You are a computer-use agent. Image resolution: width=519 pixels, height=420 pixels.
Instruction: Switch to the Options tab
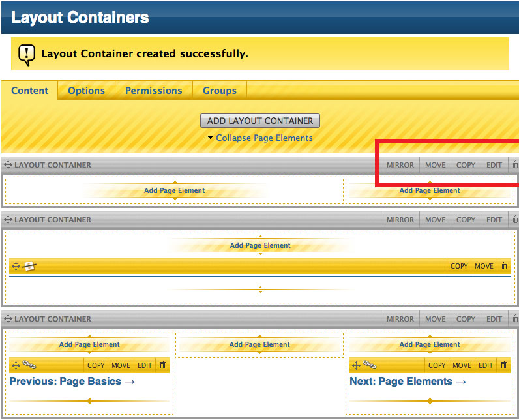[x=86, y=91]
